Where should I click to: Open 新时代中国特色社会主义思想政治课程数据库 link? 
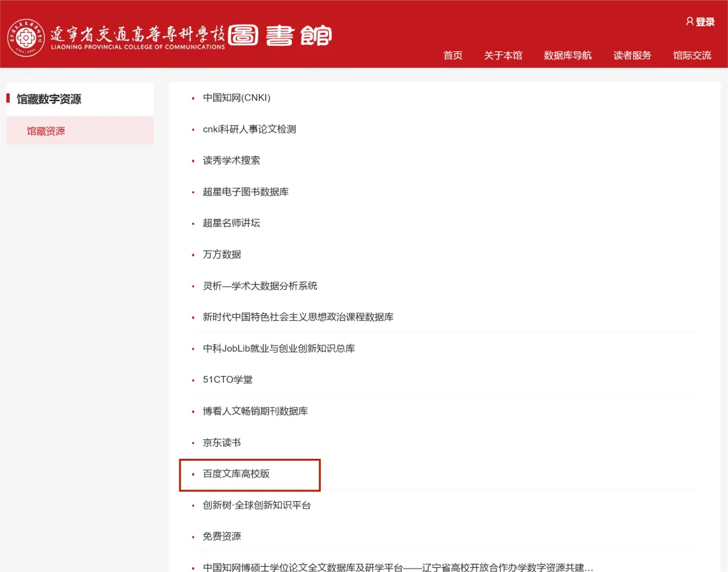(x=298, y=317)
